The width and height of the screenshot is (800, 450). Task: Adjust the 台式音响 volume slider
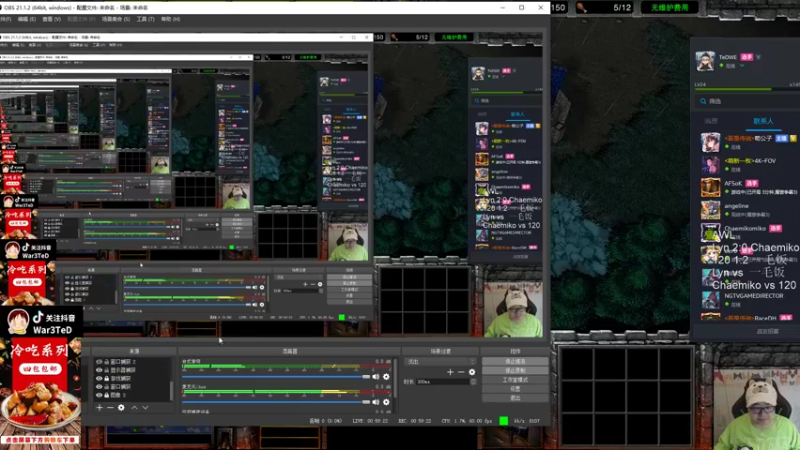276,377
